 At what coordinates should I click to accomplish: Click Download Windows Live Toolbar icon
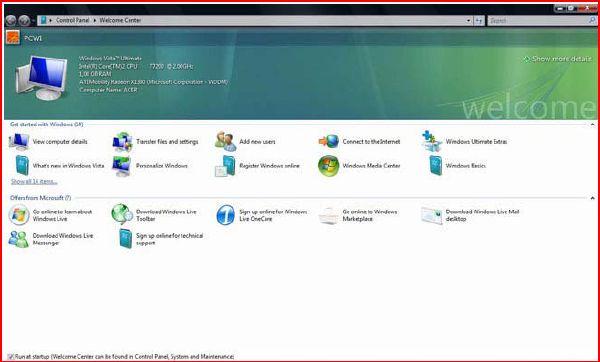[x=122, y=214]
